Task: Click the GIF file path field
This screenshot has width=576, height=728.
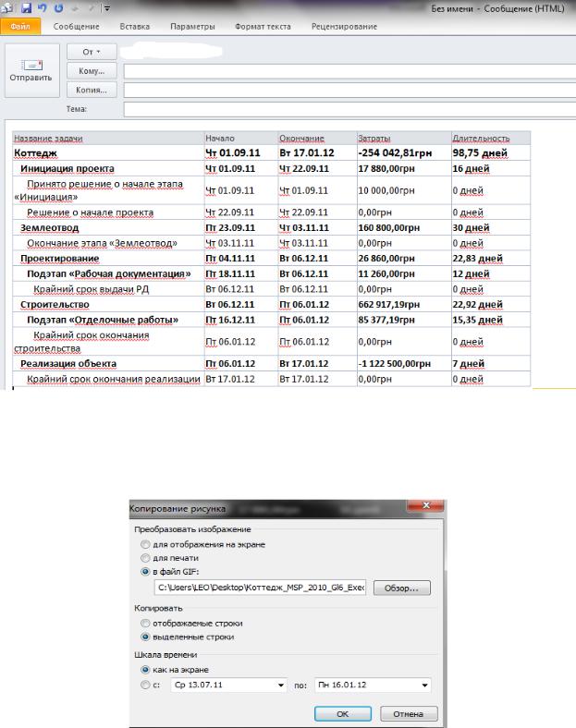Action: [260, 588]
